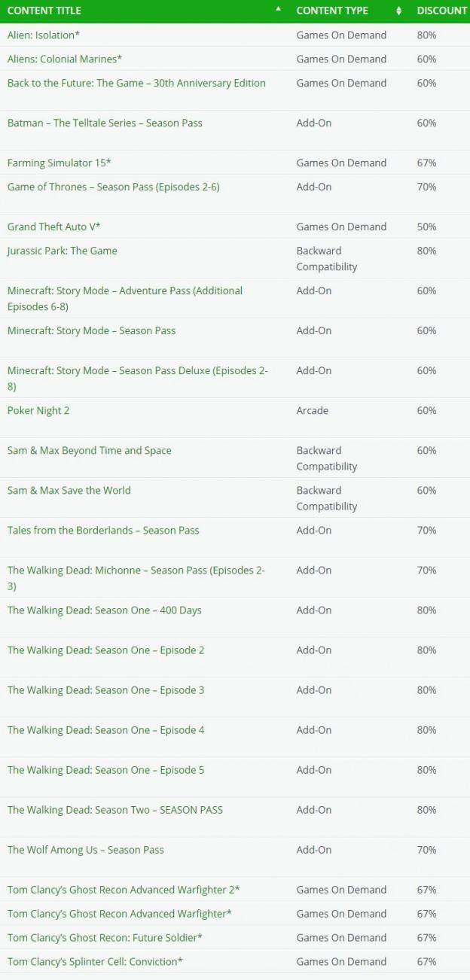Open Aliens: Colonial Marines link
The image size is (470, 980).
65,59
